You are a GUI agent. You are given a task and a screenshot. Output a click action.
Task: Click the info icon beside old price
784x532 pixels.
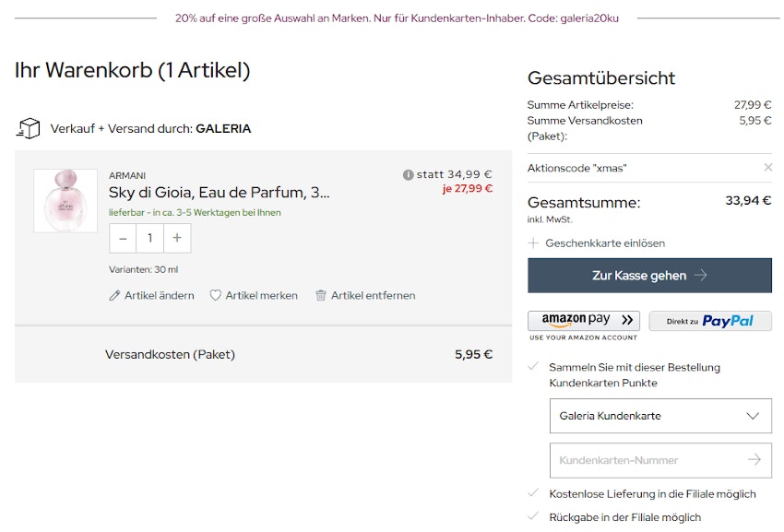click(408, 175)
